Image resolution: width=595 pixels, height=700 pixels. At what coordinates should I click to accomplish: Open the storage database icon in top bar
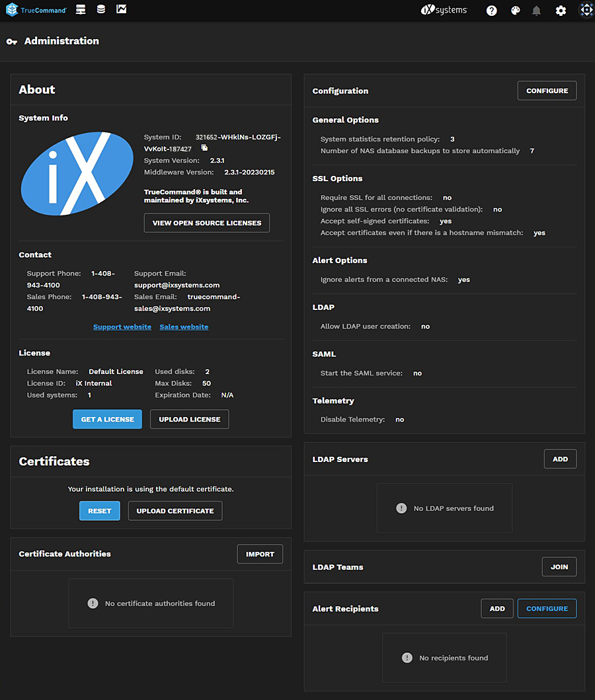[100, 10]
